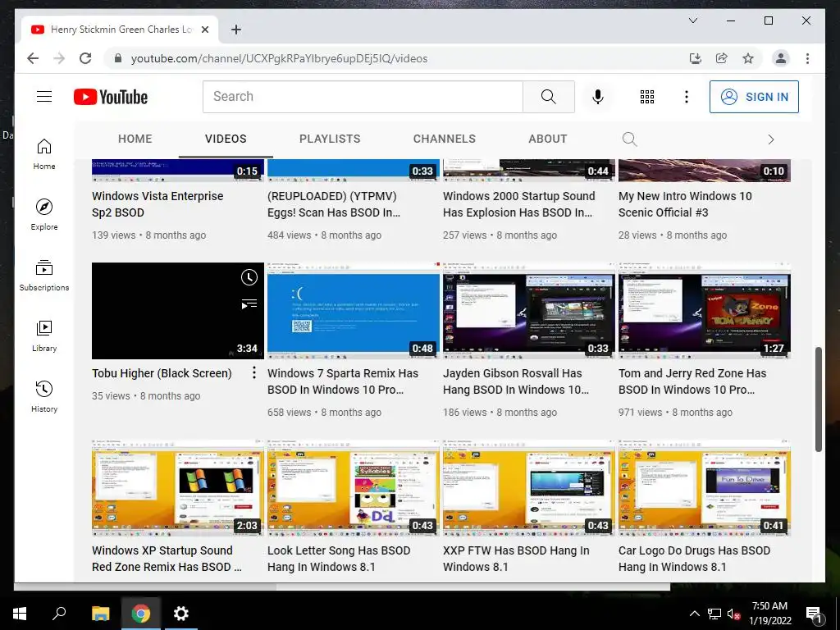Open taskbar search magnifier
This screenshot has width=840, height=630.
(x=59, y=614)
